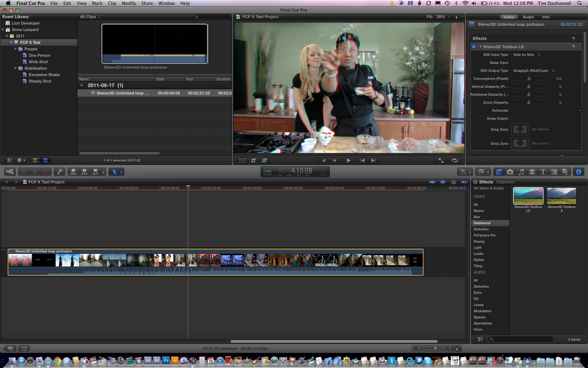Reject clip with red X icon
Screen dimensions: 588x368
[x=46, y=172]
